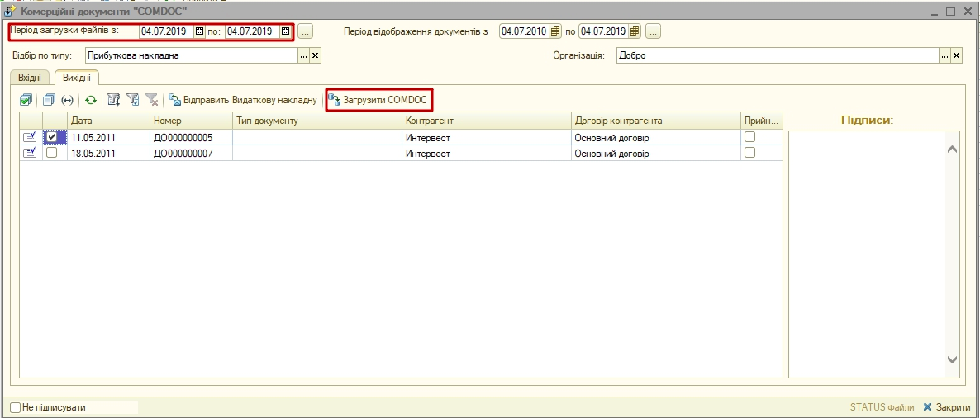Uncheck the checkbox for document ДО000000005
Image resolution: width=980 pixels, height=418 pixels.
(x=53, y=137)
